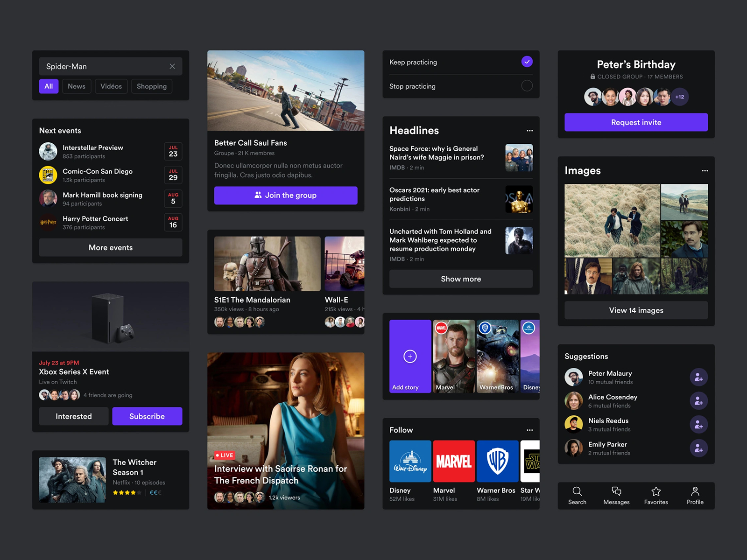
Task: Open the large couple in field image
Action: pyautogui.click(x=612, y=221)
